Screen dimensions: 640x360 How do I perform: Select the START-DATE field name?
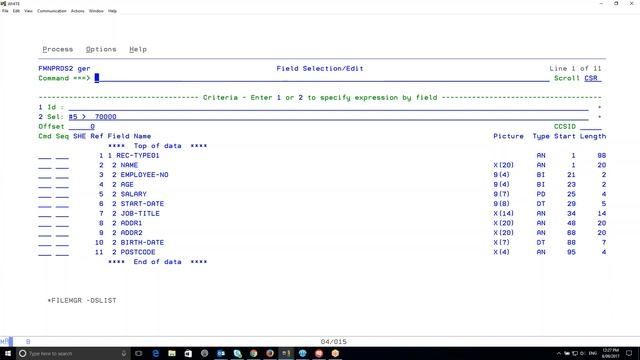(x=142, y=204)
